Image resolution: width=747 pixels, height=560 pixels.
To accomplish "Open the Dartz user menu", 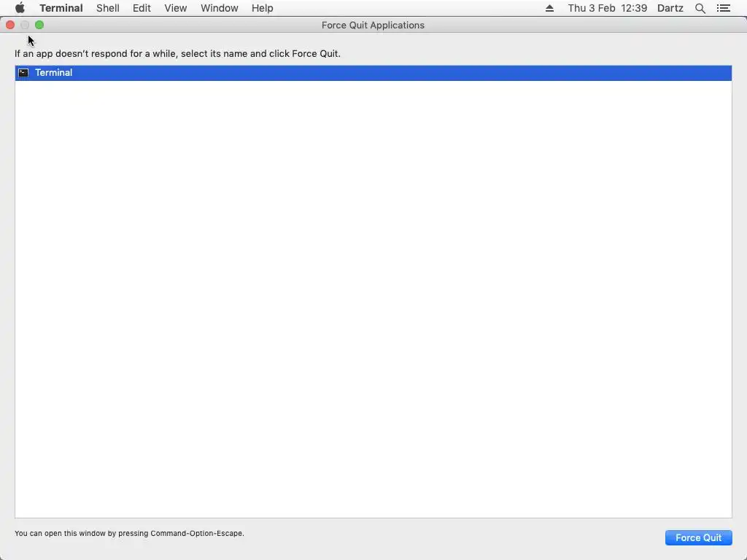I will (x=670, y=8).
